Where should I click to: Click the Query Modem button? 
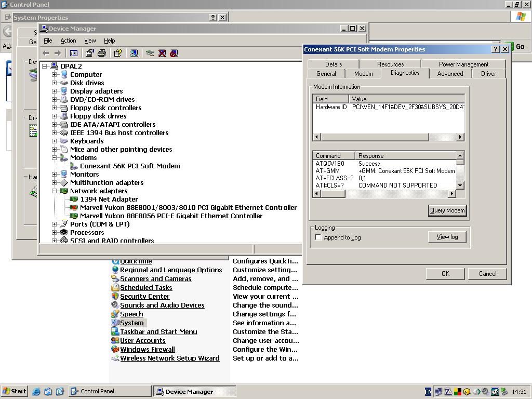[447, 210]
